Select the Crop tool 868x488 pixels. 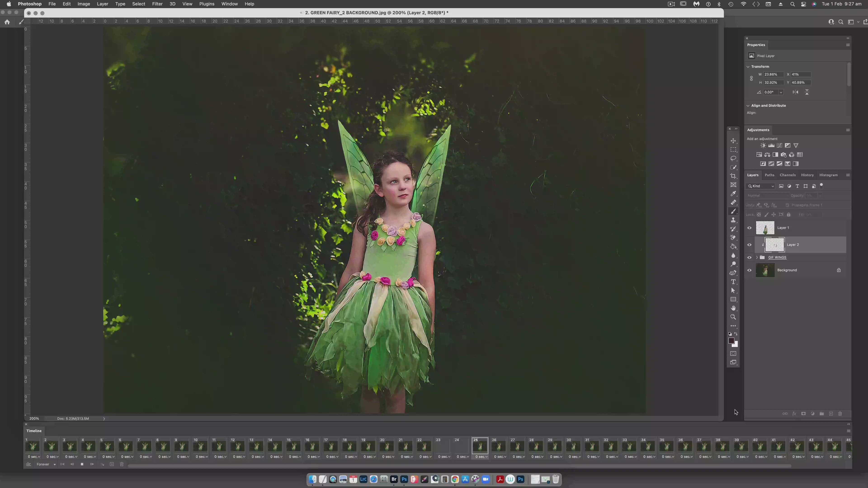click(733, 176)
